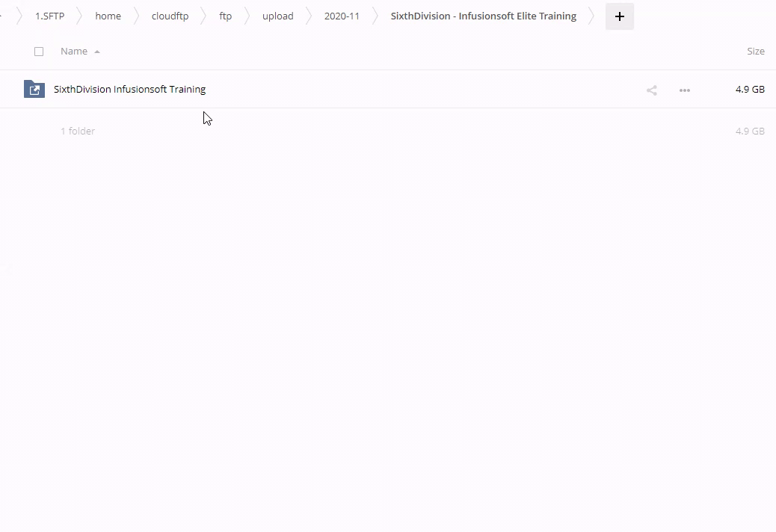This screenshot has height=532, width=776.
Task: Click the plus button to add new
Action: (x=619, y=16)
